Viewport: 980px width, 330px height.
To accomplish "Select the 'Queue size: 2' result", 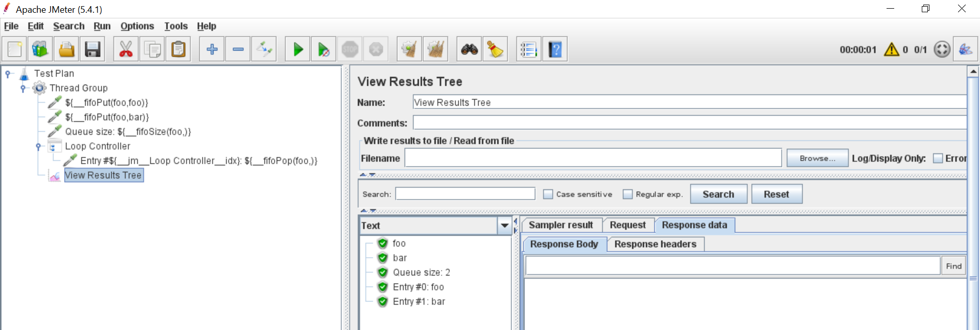I will (x=421, y=272).
